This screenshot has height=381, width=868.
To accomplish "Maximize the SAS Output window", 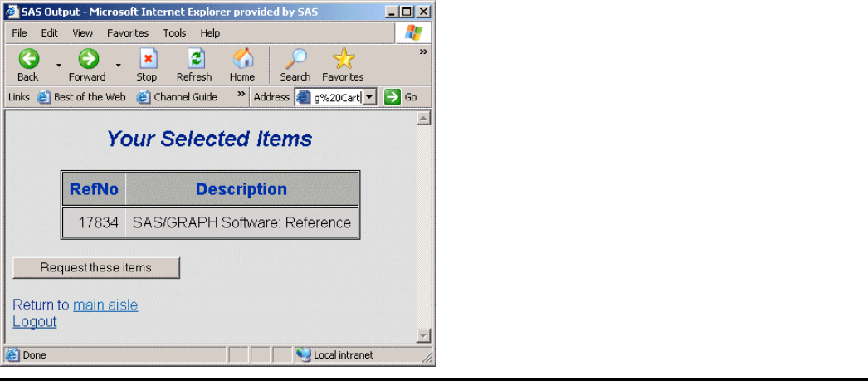I will [x=407, y=12].
